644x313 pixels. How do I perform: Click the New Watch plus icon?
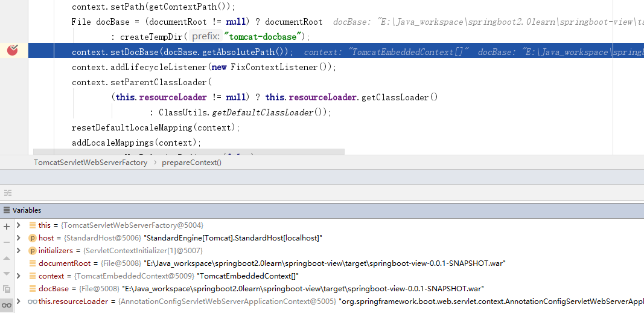coord(7,226)
